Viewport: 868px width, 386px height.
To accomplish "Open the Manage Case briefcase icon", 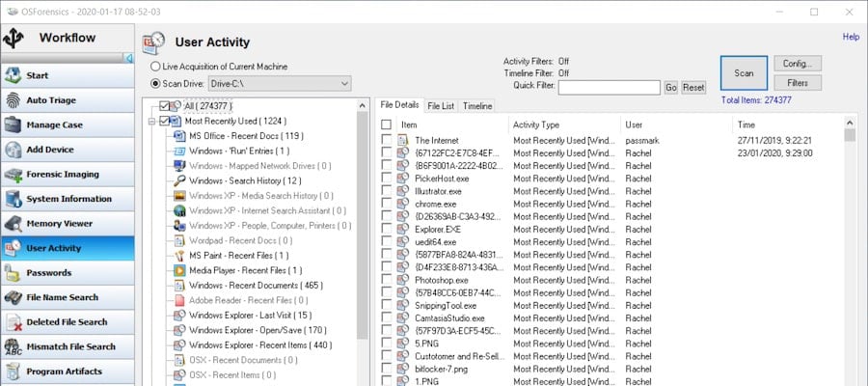I will point(13,124).
